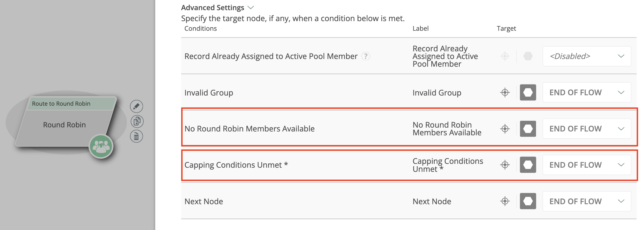This screenshot has height=230, width=644.
Task: Click the help icon next to Record Already Assigned
Action: (366, 56)
